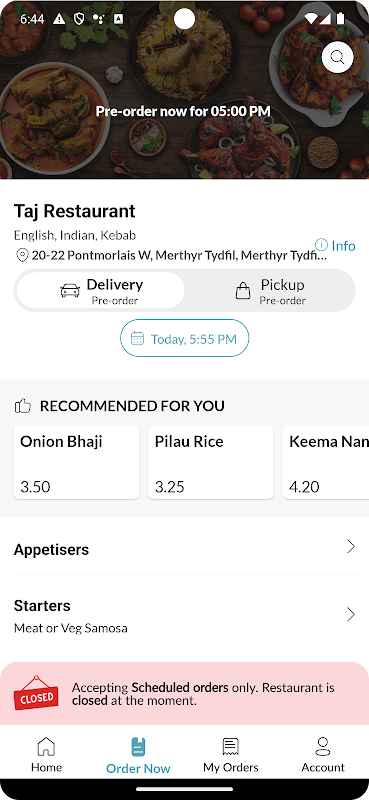Tap the Order Now tab icon
Image resolution: width=369 pixels, height=800 pixels.
pyautogui.click(x=138, y=746)
